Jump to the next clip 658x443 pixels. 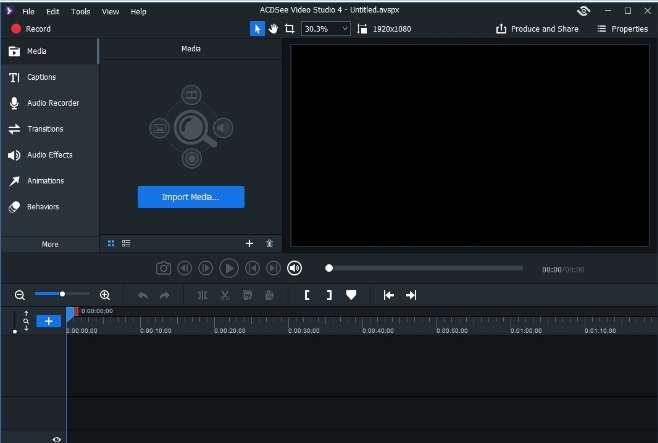click(x=273, y=268)
